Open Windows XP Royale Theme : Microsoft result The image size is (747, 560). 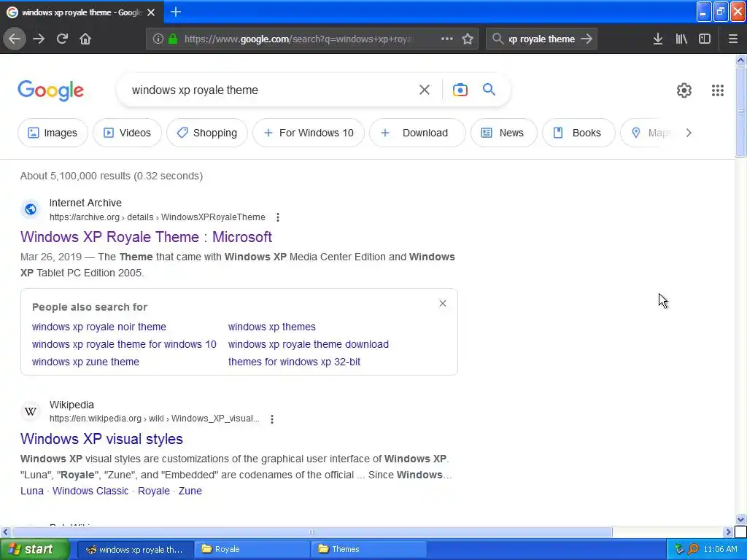pyautogui.click(x=146, y=237)
